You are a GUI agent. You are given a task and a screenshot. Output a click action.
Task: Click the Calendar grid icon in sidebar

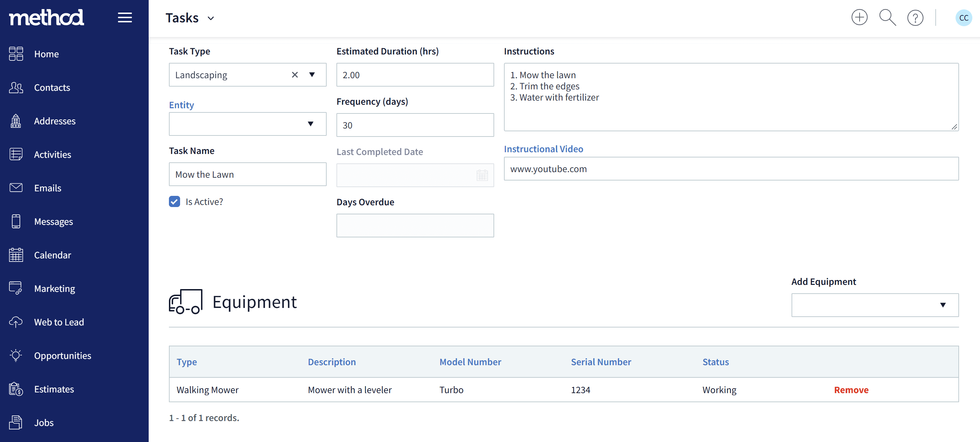[16, 255]
